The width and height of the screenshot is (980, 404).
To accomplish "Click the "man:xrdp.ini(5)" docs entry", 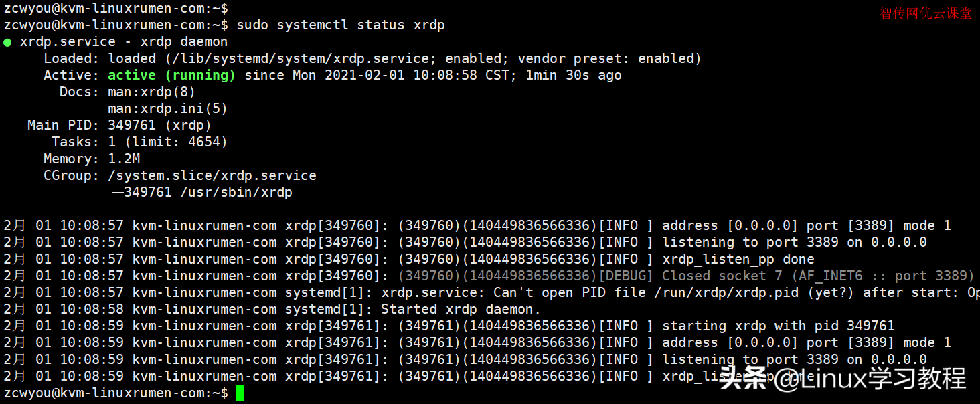I will pos(168,109).
